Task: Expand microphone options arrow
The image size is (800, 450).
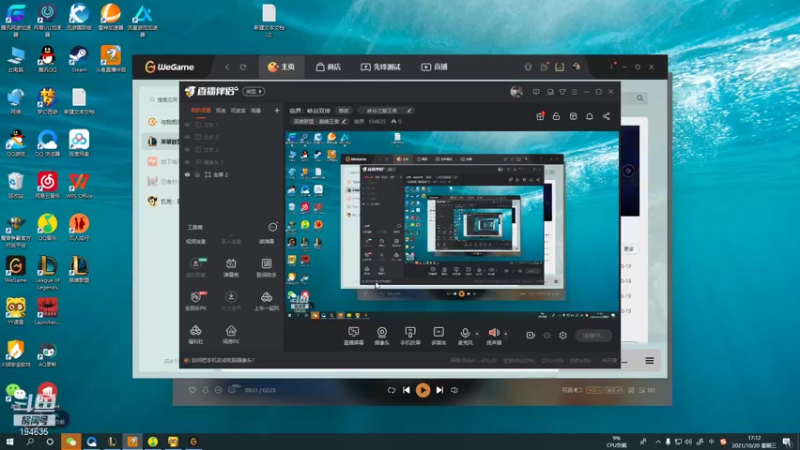Action: tap(477, 334)
